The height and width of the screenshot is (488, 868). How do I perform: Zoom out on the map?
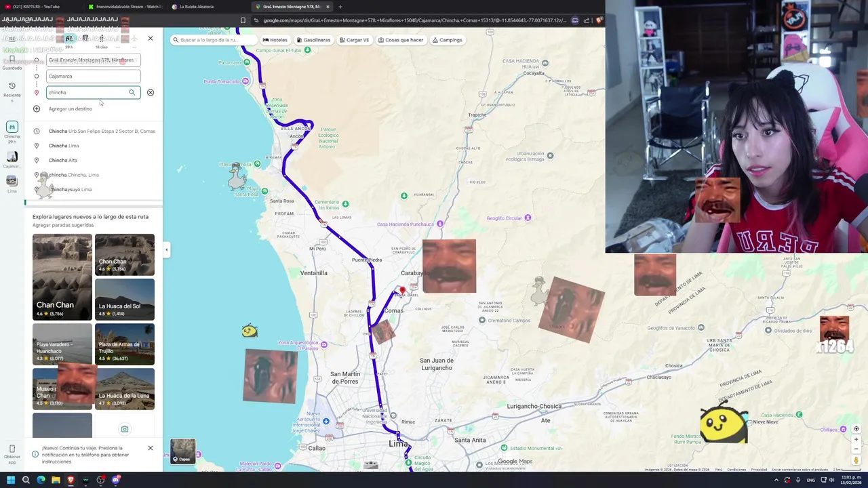(x=856, y=449)
